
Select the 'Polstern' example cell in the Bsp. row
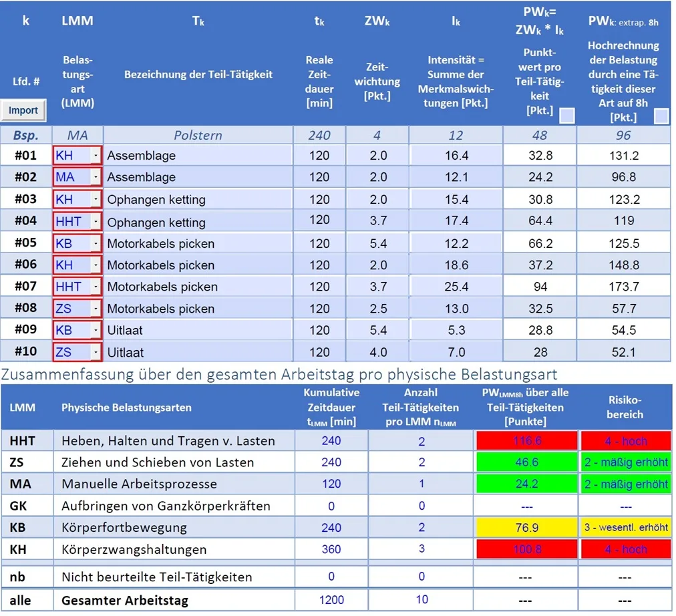[x=198, y=135]
